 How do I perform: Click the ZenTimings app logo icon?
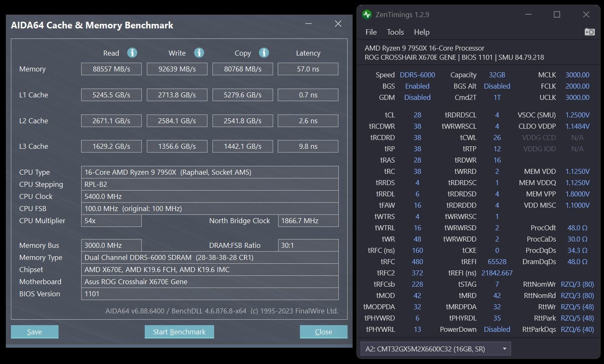point(367,15)
